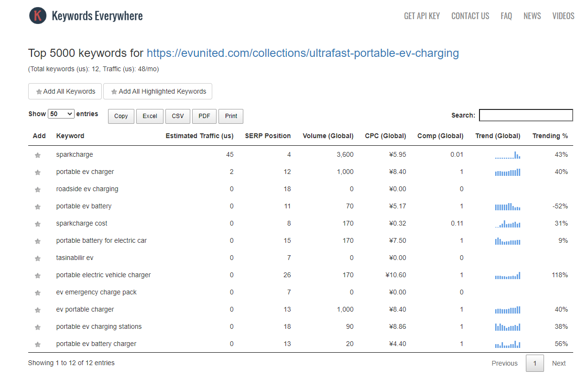Open the evunited.com collection URL link

(x=303, y=53)
